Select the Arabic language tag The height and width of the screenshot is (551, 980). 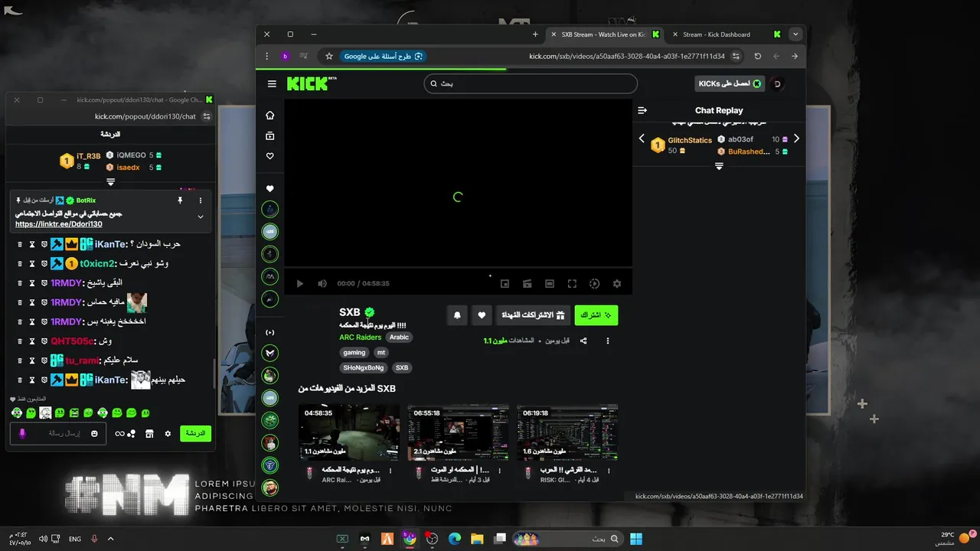pos(399,337)
